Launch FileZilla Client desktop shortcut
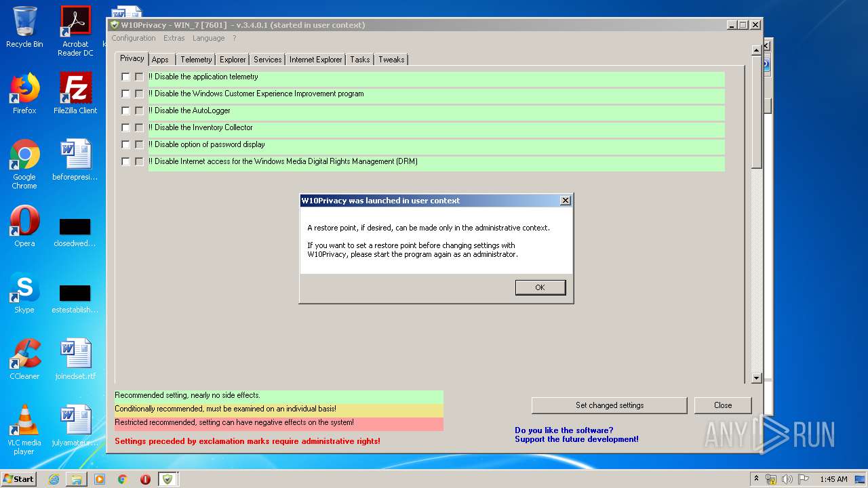 (75, 94)
